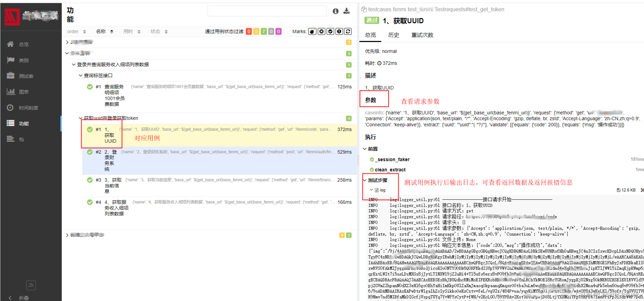Viewport: 644px width, 301px height.
Task: Click the Allure logo in the sidebar
Action: (12, 16)
